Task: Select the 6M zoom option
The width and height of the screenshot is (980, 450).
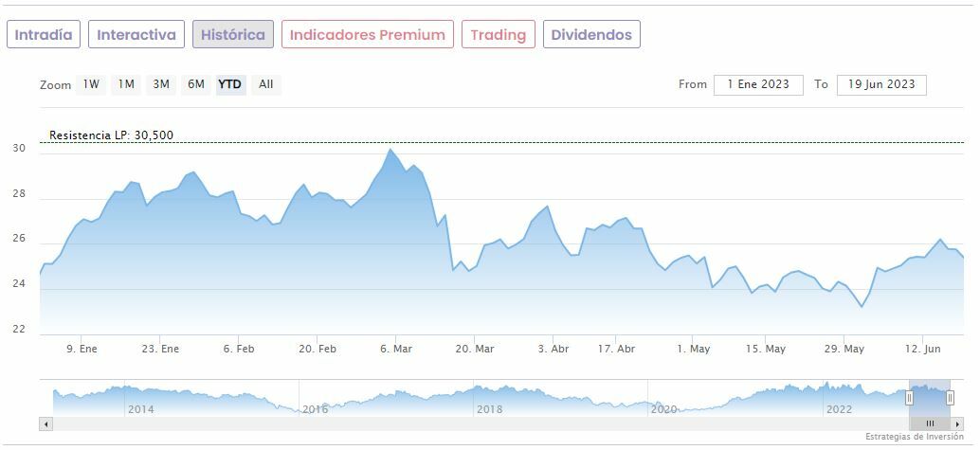Action: point(196,84)
